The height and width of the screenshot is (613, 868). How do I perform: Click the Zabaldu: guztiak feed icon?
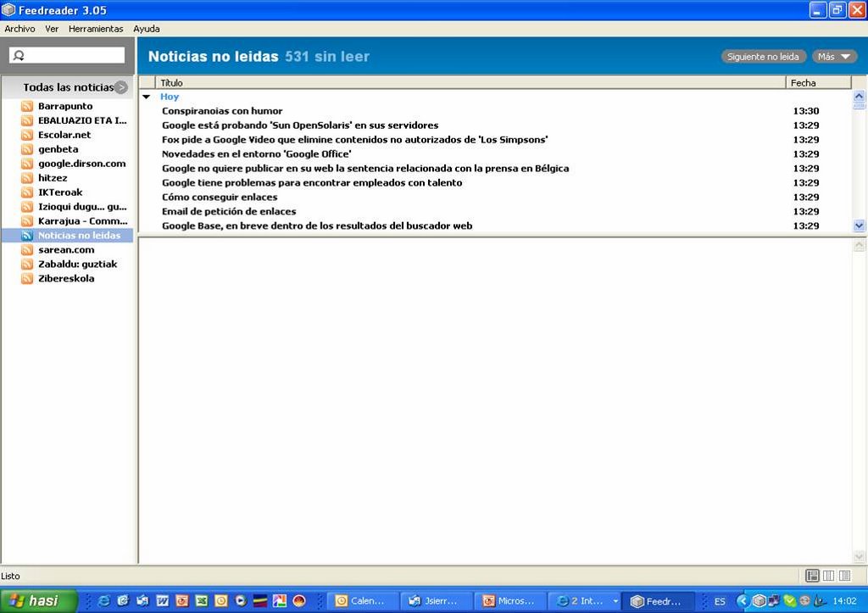tap(27, 265)
